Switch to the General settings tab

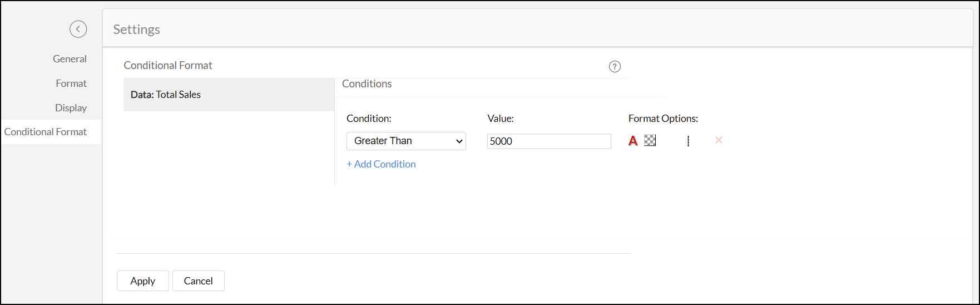(70, 59)
